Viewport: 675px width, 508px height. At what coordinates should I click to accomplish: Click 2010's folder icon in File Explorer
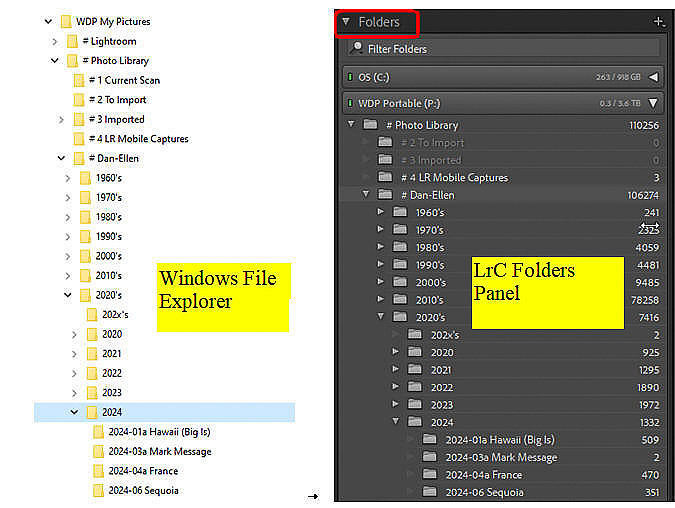[x=85, y=276]
